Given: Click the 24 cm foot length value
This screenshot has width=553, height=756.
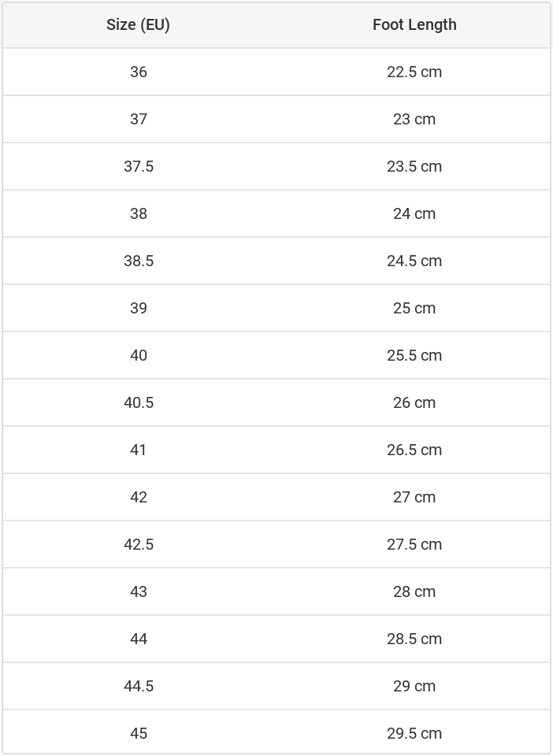Looking at the screenshot, I should pyautogui.click(x=414, y=213).
